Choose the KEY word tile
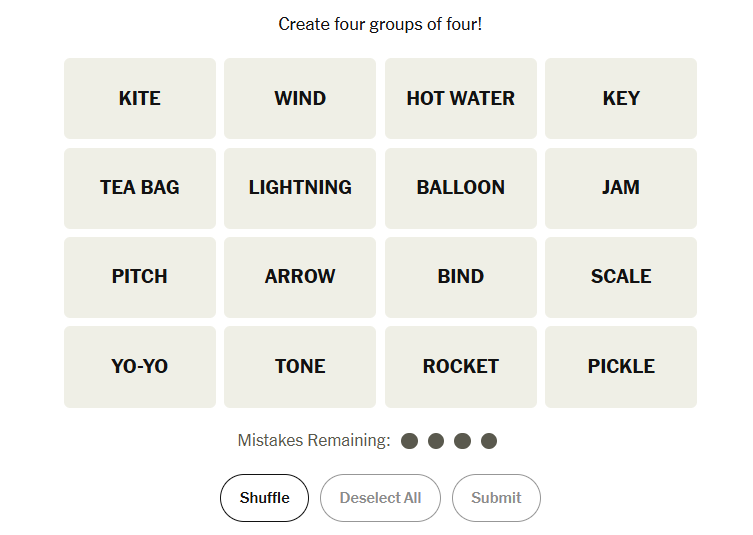753x535 pixels. click(x=621, y=98)
